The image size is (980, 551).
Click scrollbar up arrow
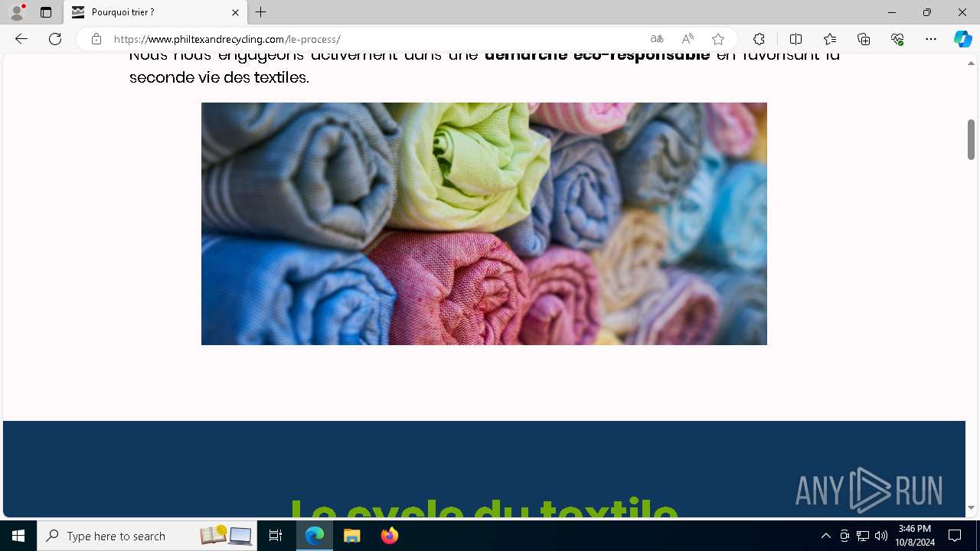coord(971,64)
